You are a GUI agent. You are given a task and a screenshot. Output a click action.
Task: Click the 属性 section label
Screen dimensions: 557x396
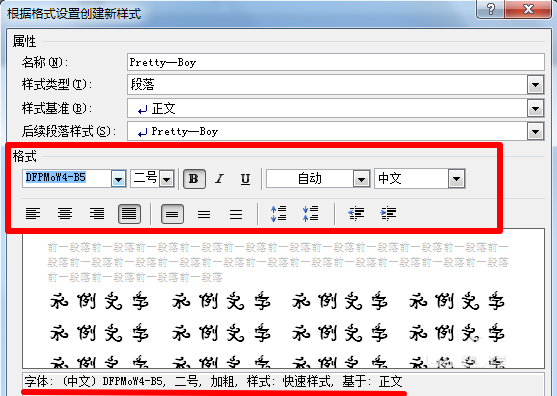(25, 42)
